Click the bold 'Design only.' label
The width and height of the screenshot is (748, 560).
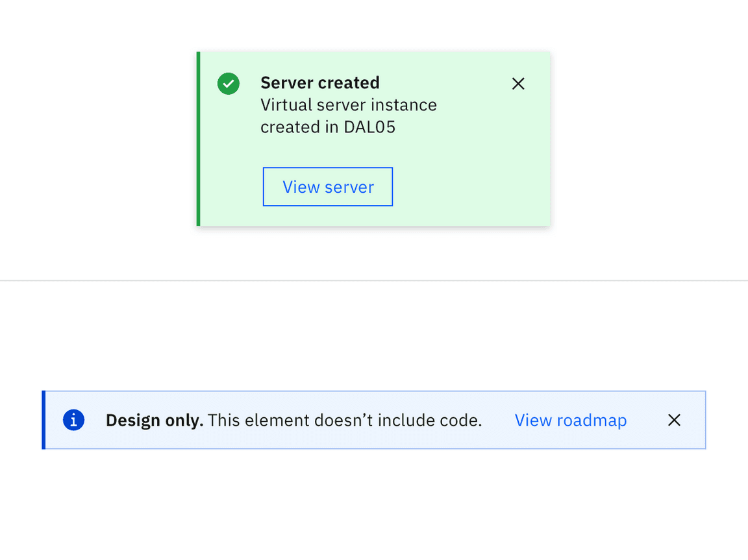(155, 420)
